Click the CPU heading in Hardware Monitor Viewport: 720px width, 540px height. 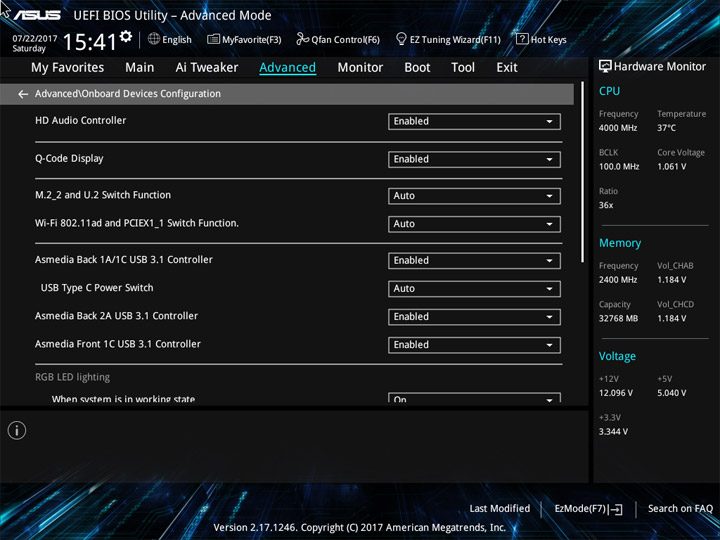click(x=609, y=91)
